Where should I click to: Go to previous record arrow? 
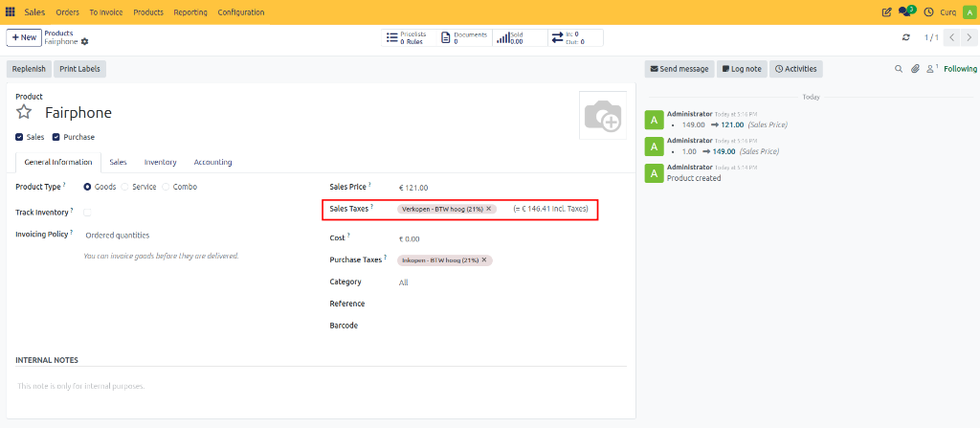coord(951,37)
